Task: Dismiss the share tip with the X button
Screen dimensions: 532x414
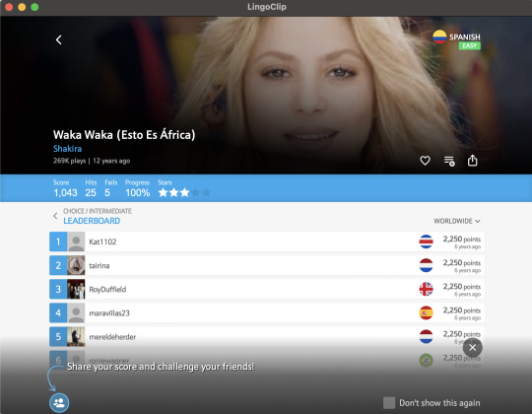Action: (472, 348)
